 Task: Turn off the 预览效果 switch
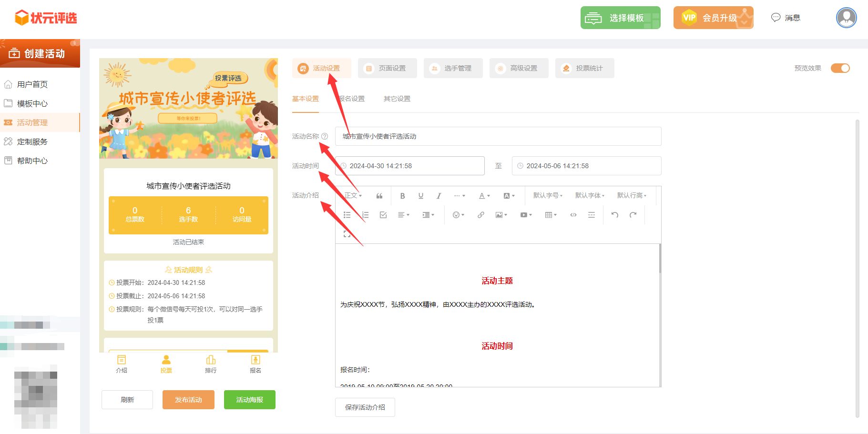pos(840,68)
